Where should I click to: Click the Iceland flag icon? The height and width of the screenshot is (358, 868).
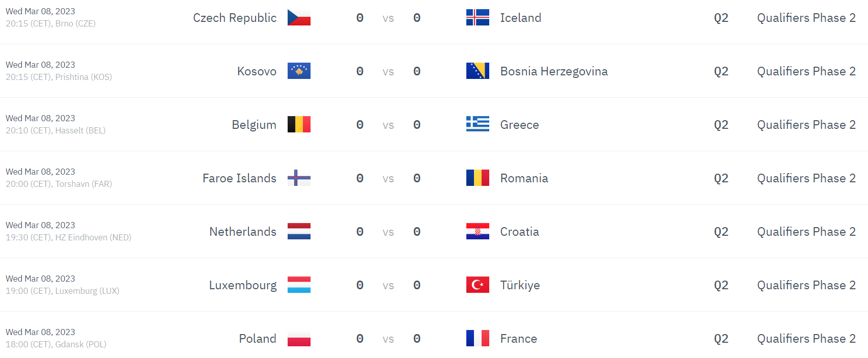478,18
